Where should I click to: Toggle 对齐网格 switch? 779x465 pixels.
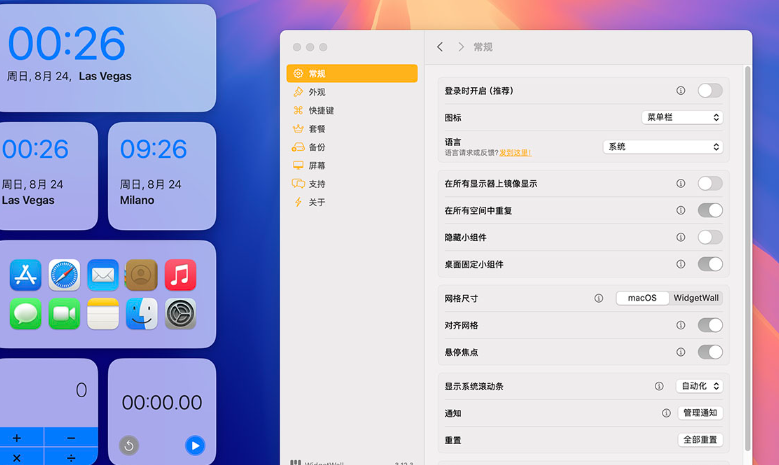coord(710,325)
